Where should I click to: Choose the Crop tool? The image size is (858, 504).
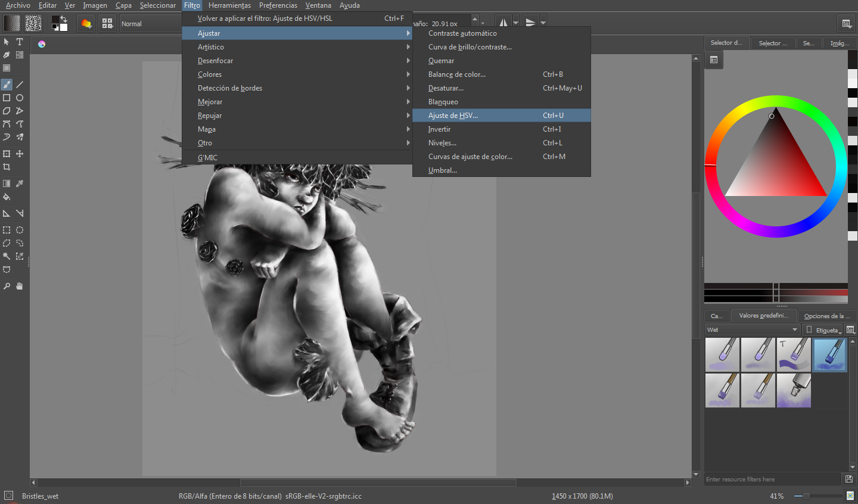(7, 167)
